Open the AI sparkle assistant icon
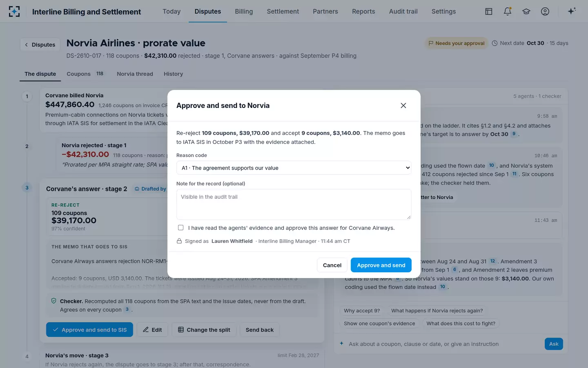Screen dimensions: 588x368 tap(572, 11)
